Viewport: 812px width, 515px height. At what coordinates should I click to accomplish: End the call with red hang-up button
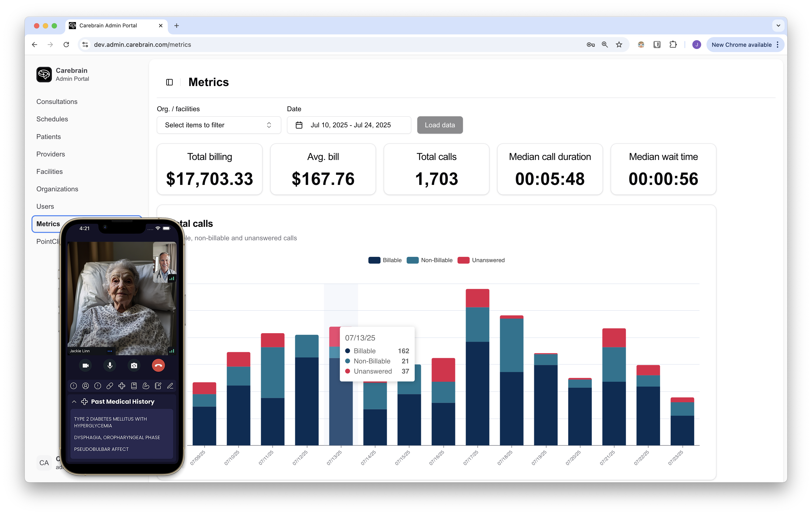(x=159, y=365)
